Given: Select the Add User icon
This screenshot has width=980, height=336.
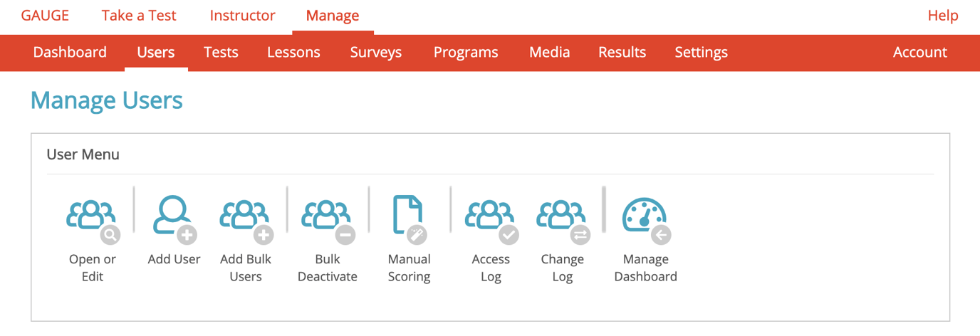Looking at the screenshot, I should click(x=174, y=220).
